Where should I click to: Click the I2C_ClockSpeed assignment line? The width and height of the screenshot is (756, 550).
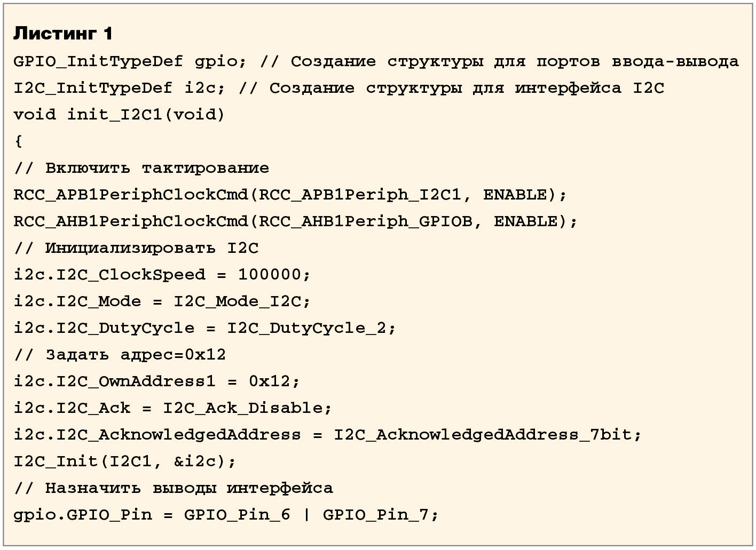162,275
